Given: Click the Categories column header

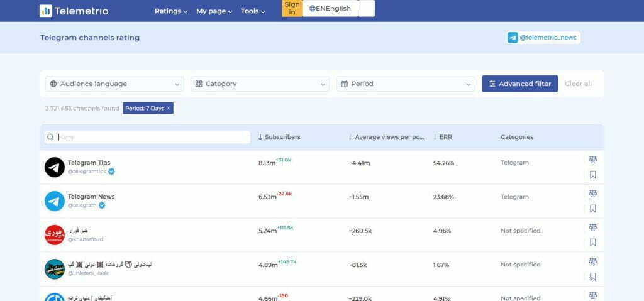Looking at the screenshot, I should [x=517, y=137].
